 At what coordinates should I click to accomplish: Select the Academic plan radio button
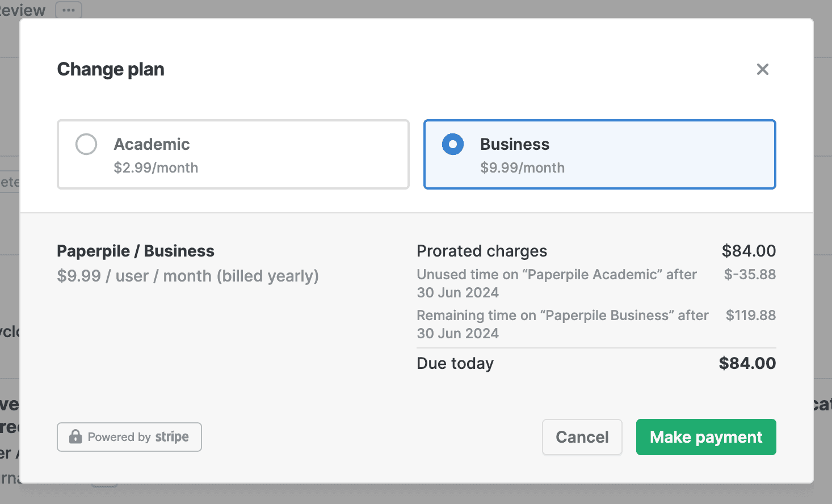coord(86,144)
